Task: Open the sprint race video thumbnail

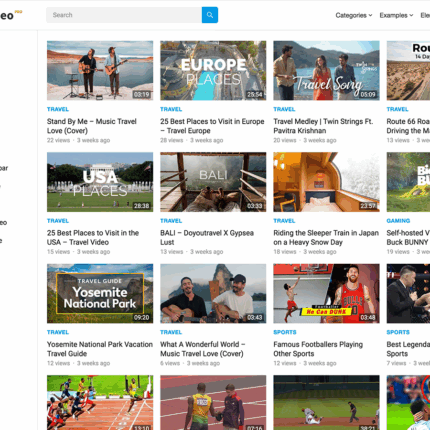Action: [100, 403]
